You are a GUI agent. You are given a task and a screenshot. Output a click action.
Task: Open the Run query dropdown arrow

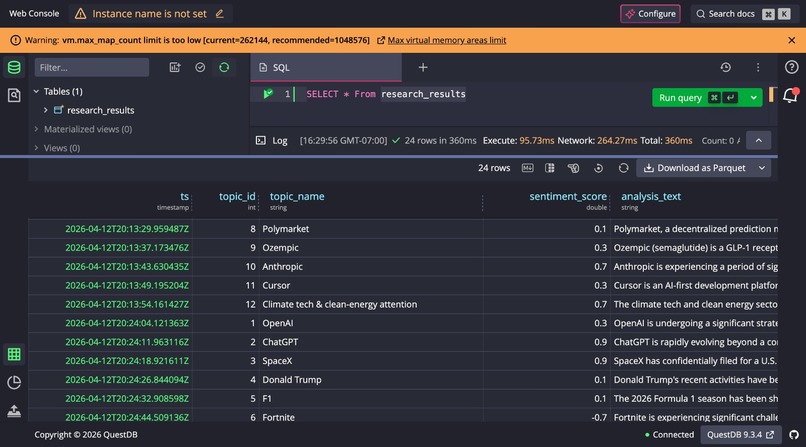pyautogui.click(x=754, y=98)
